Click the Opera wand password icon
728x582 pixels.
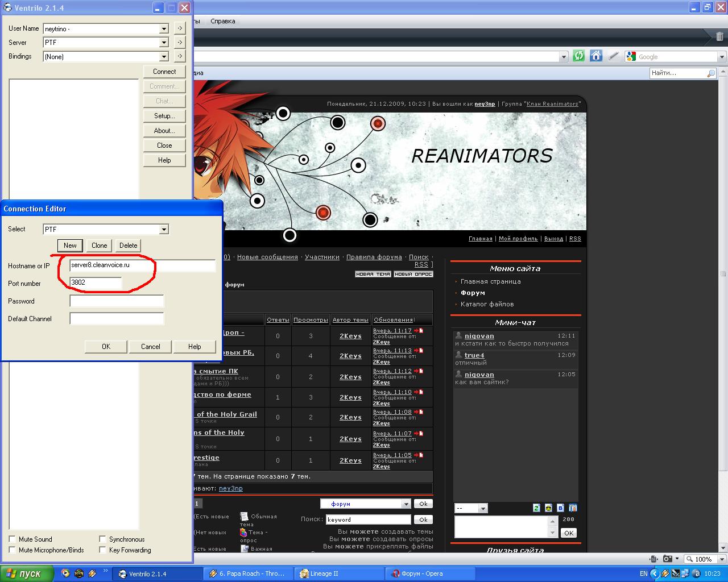tap(613, 56)
